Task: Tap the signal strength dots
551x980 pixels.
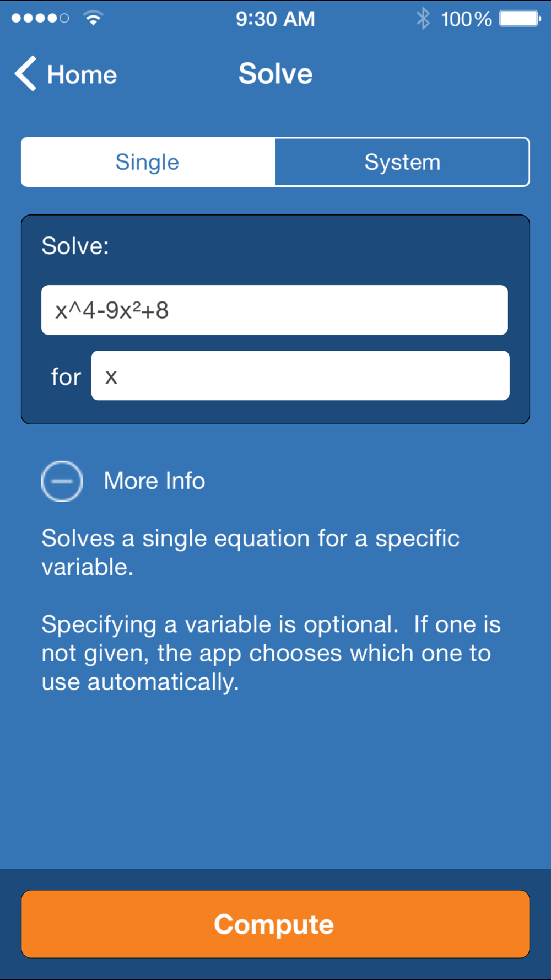Action: pos(40,18)
